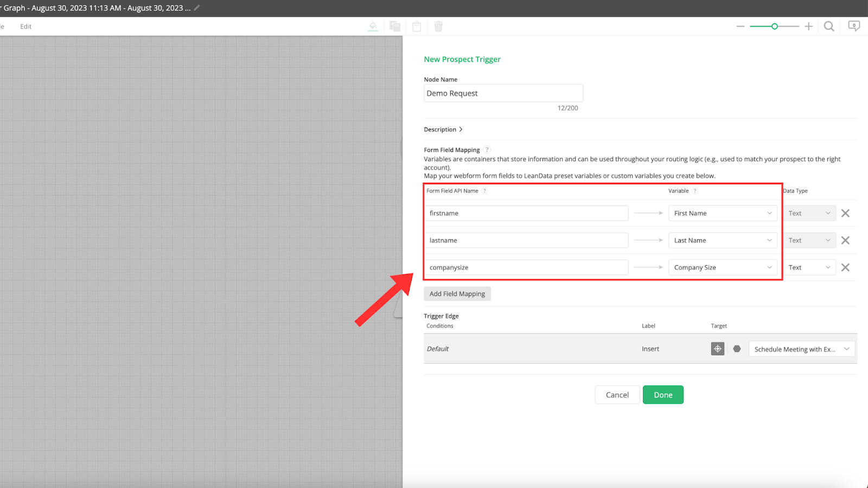The height and width of the screenshot is (488, 868).
Task: Select the target crosshair icon for Default trigger edge
Action: [x=717, y=349]
